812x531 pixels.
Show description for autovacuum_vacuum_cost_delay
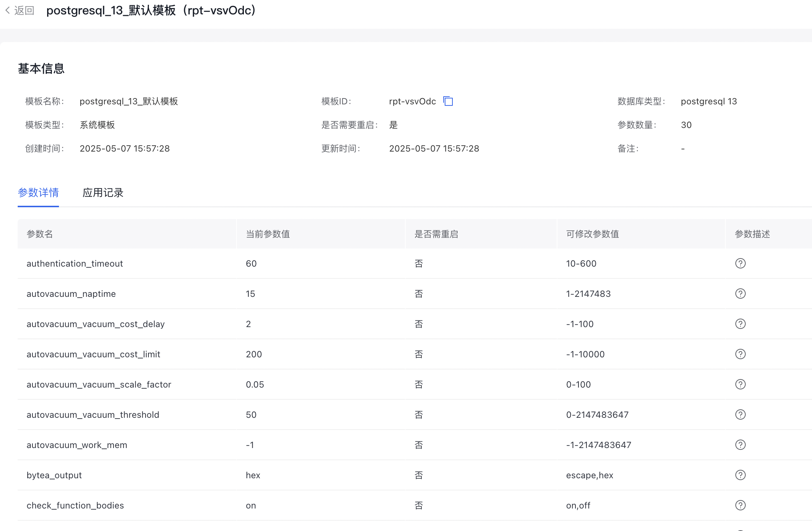coord(740,324)
